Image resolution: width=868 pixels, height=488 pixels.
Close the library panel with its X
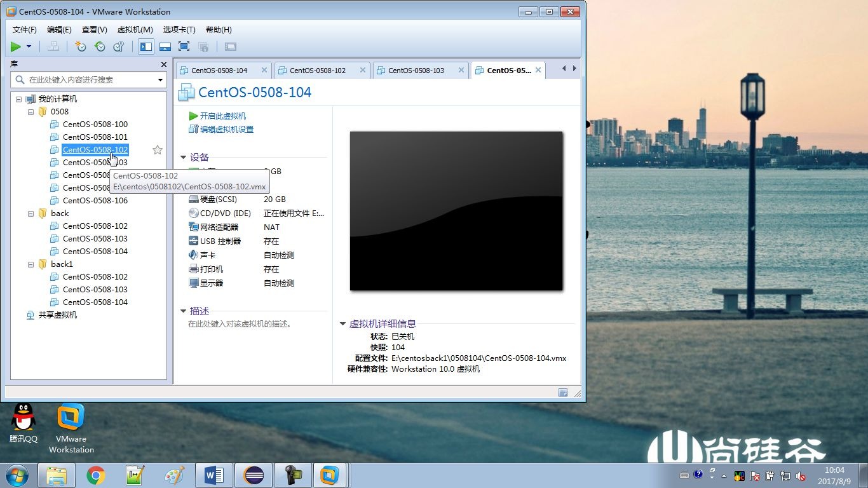click(163, 64)
